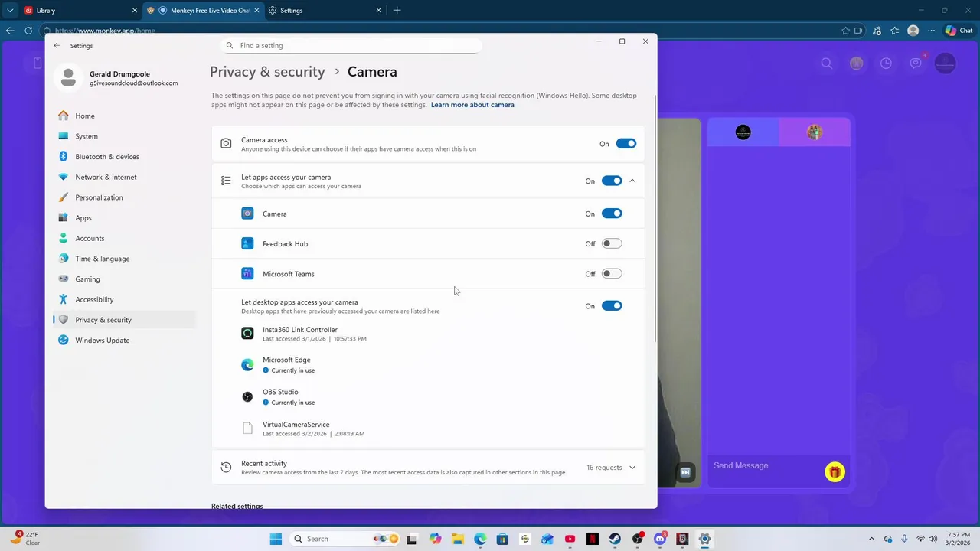Click the Windows Start button
The image size is (980, 551).
click(x=276, y=539)
